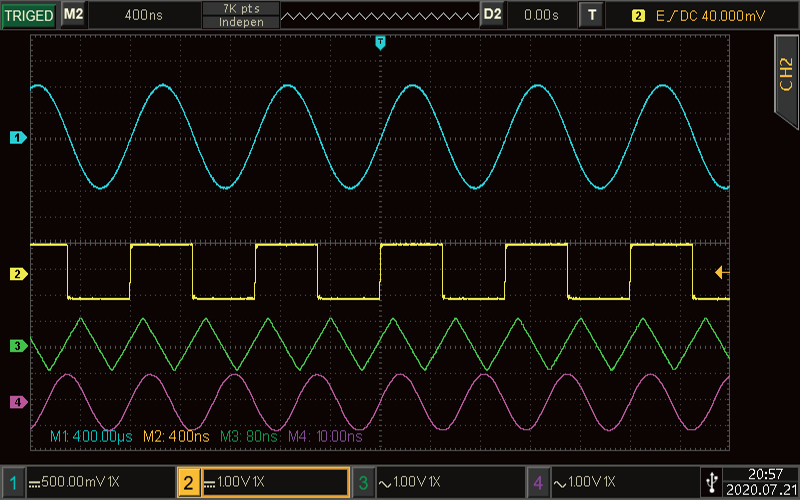Select the highlighted channel 2 number button
Screen dimensions: 800x500
click(x=188, y=482)
